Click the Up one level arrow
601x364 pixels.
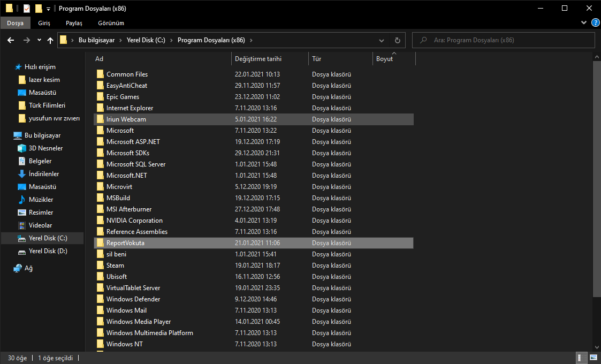point(50,40)
